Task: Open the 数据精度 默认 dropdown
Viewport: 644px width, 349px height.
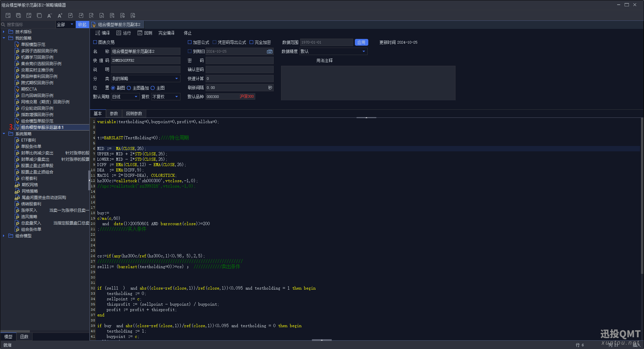Action: click(333, 51)
